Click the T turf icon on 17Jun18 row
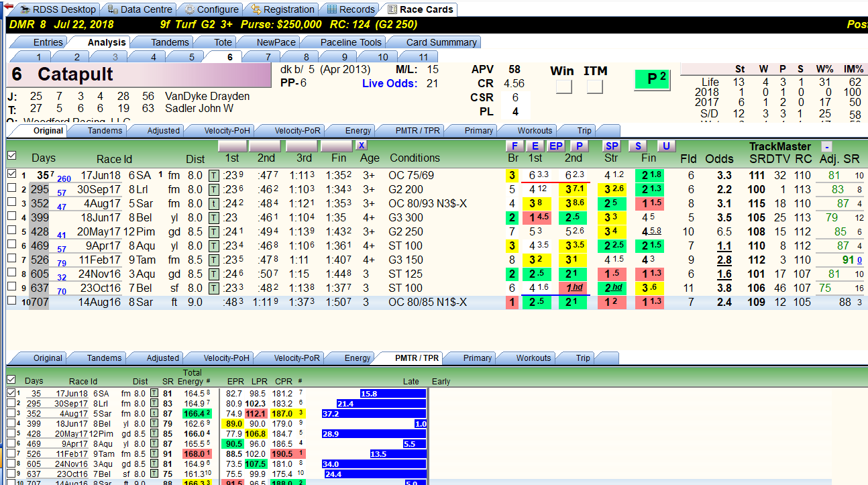This screenshot has height=485, width=868. (x=214, y=175)
